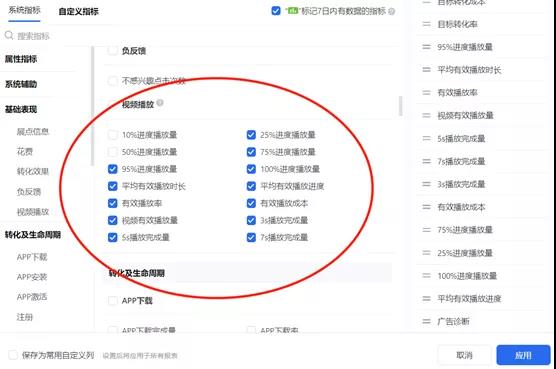Screen dimensions: 556x369
Task: Click the 搜索指标 search field
Action: [x=34, y=36]
